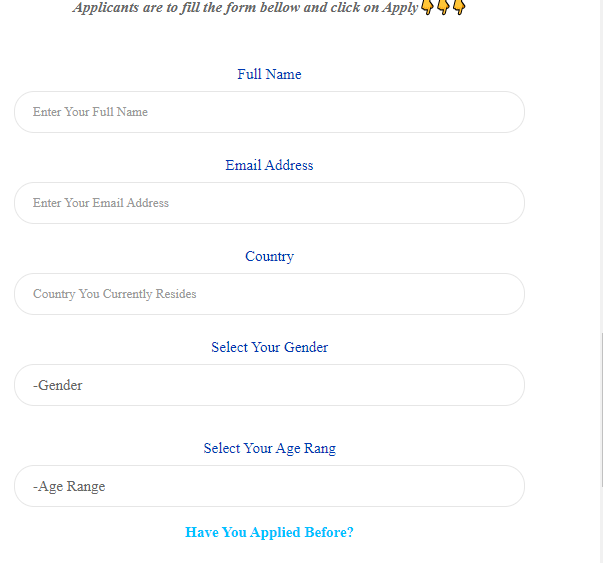Viewport: 603px width, 563px height.
Task: Click the Email Address label
Action: pos(269,165)
